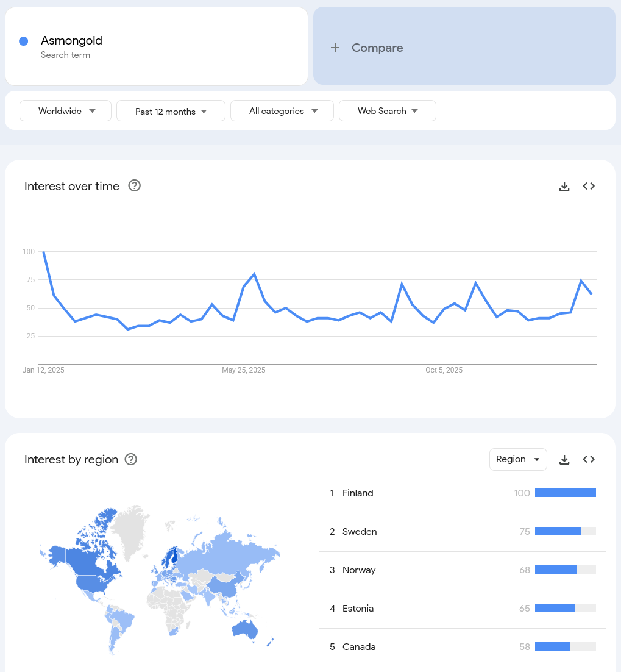This screenshot has height=672, width=621.
Task: Click the blue Asmongold color dot
Action: point(24,41)
